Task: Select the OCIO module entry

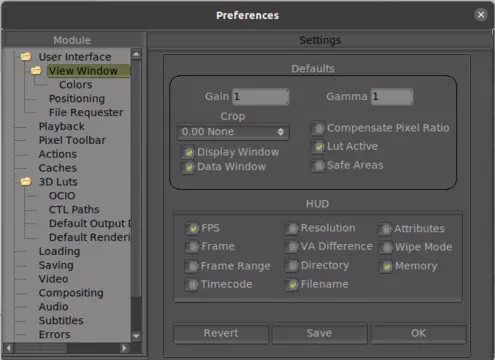Action: 62,196
